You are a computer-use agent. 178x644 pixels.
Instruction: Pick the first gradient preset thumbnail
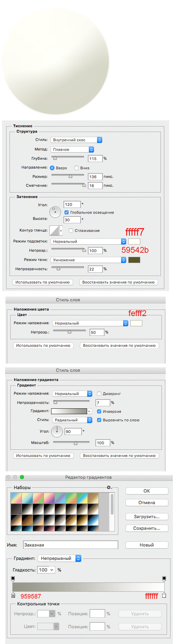coord(16,498)
